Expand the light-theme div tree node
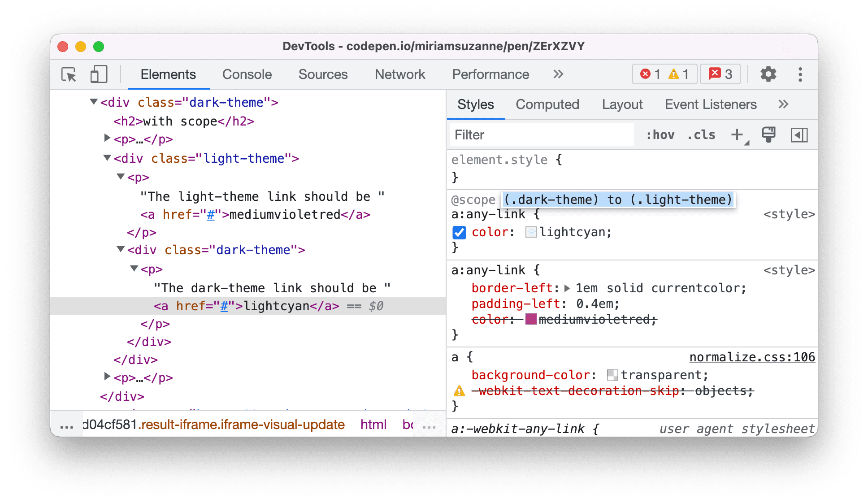This screenshot has height=503, width=868. click(x=104, y=157)
